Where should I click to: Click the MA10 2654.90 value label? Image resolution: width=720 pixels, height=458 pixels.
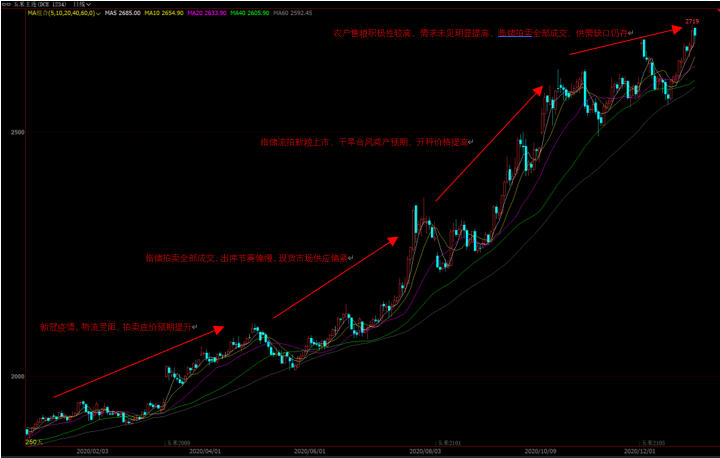164,13
